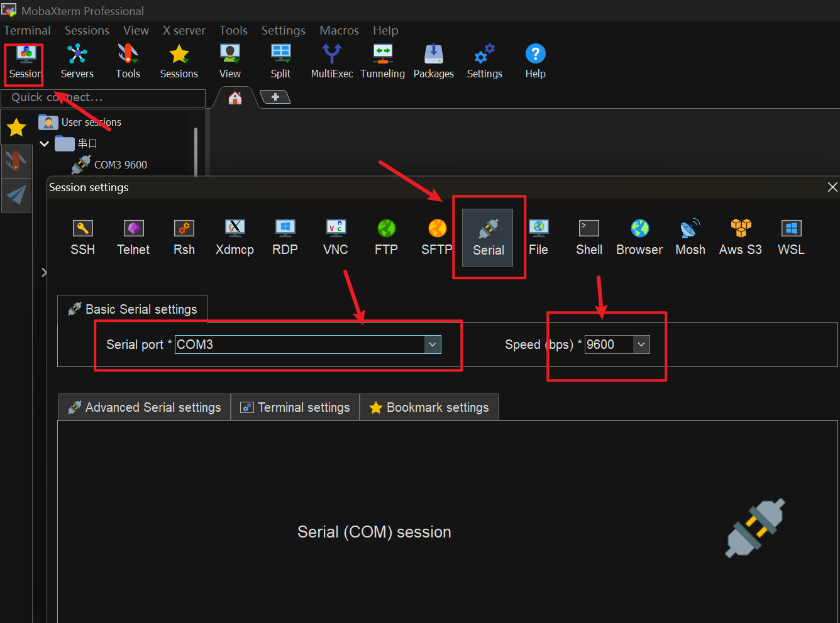This screenshot has height=623, width=840.
Task: Open the Tools toolbar icon
Action: tap(128, 62)
